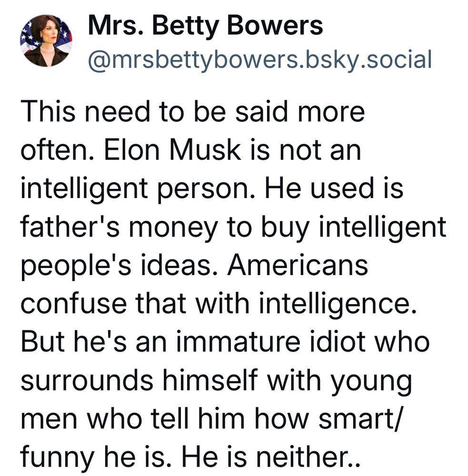468x476 pixels.
Task: Click the word "Americans" in the post
Action: 298,265
